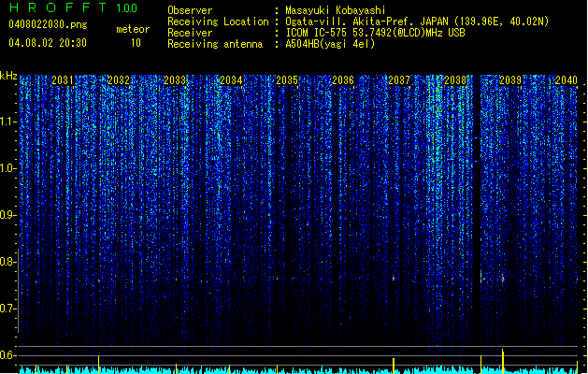Click the Receiving Location label
Screen dimensions: 588x374
(x=218, y=22)
